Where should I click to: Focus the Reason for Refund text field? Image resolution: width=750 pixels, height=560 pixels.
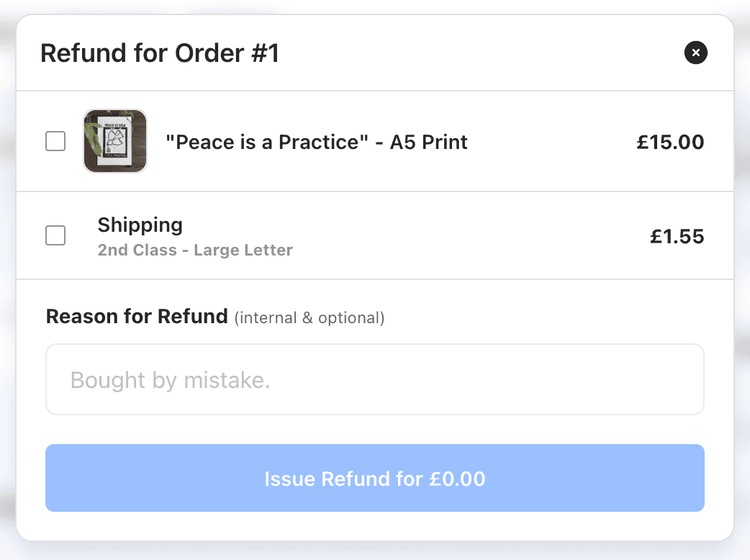tap(374, 379)
